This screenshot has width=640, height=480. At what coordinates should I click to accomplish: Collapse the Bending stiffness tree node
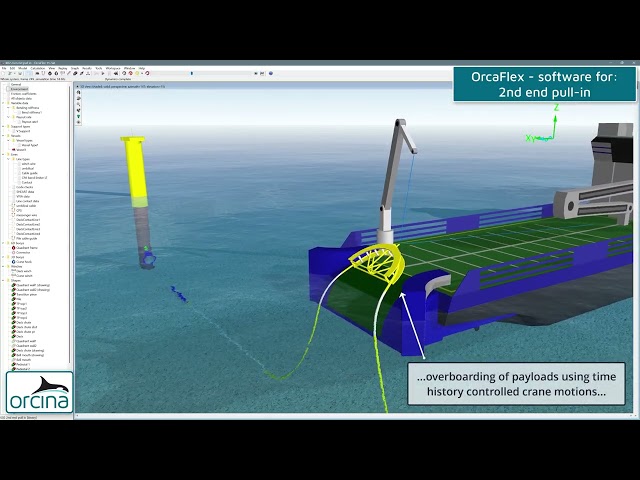(x=9, y=108)
